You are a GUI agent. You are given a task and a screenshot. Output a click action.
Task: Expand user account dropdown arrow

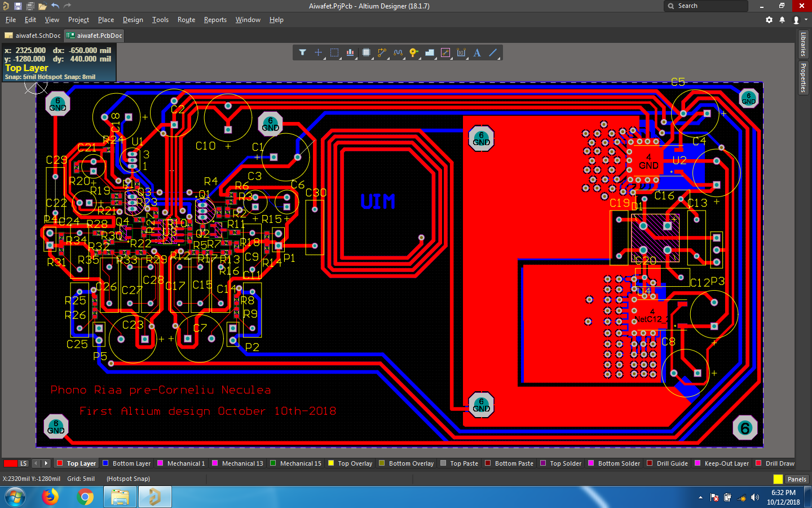[x=806, y=20]
